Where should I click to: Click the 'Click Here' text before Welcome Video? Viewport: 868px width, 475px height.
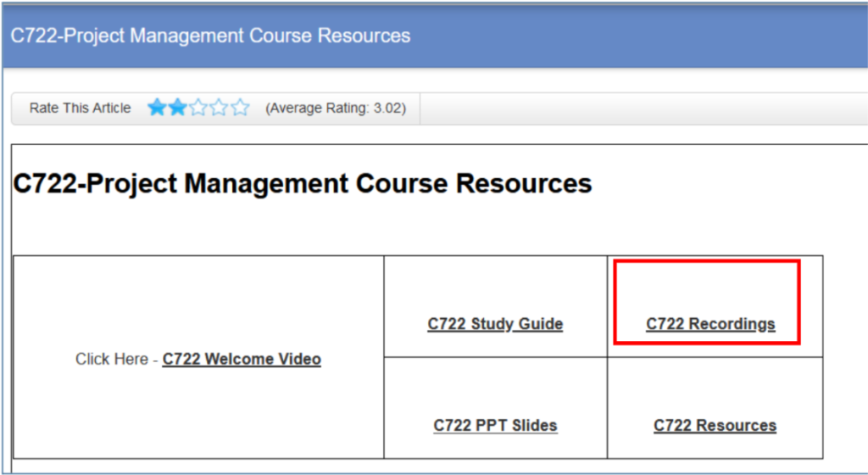click(111, 359)
